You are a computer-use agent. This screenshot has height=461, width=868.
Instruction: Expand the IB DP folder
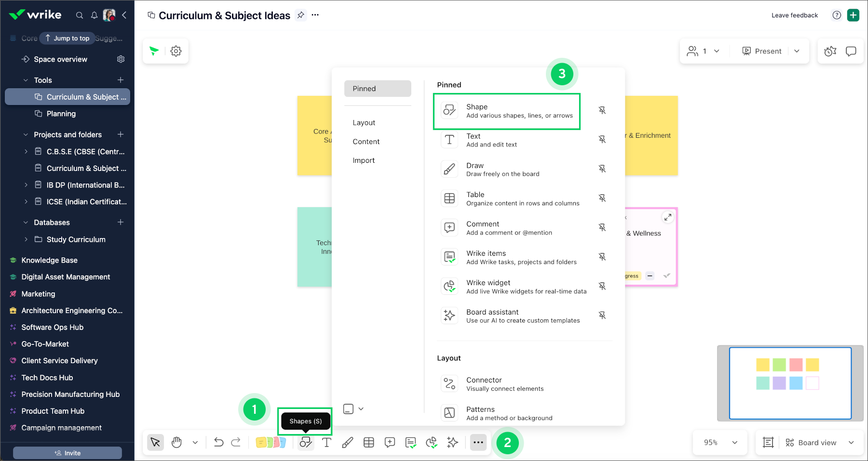[26, 184]
